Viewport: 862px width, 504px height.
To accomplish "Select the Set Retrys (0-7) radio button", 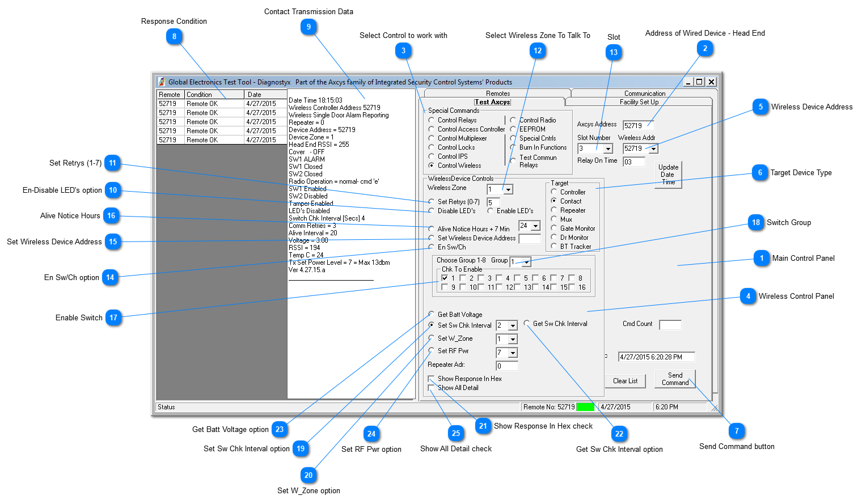I will coord(432,202).
